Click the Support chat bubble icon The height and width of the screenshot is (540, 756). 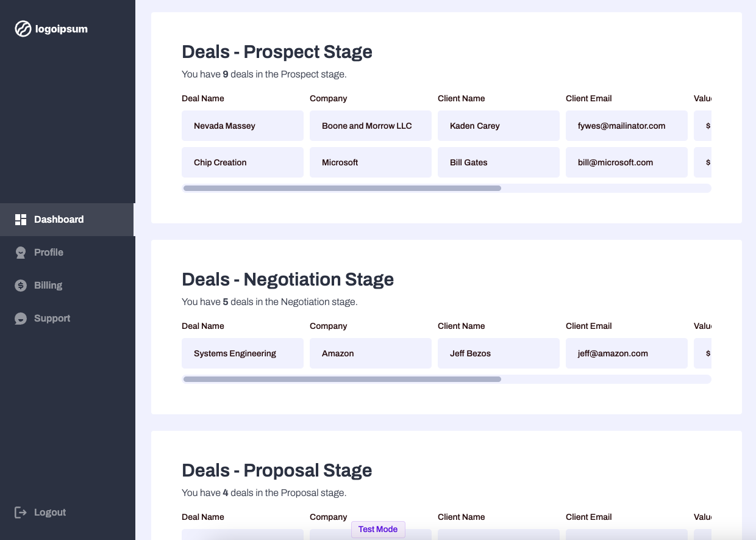21,319
